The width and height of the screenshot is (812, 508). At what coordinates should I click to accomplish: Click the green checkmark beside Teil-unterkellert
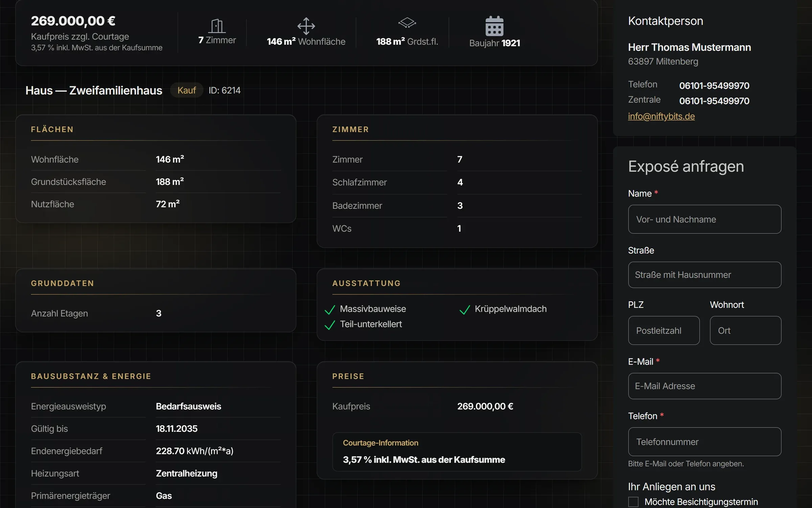coord(330,325)
